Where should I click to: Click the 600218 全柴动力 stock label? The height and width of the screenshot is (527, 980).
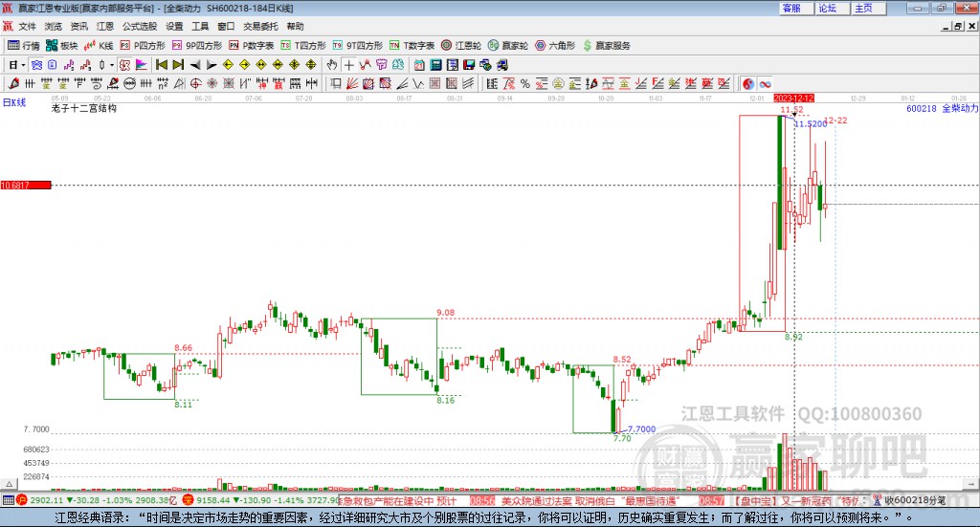(x=942, y=108)
